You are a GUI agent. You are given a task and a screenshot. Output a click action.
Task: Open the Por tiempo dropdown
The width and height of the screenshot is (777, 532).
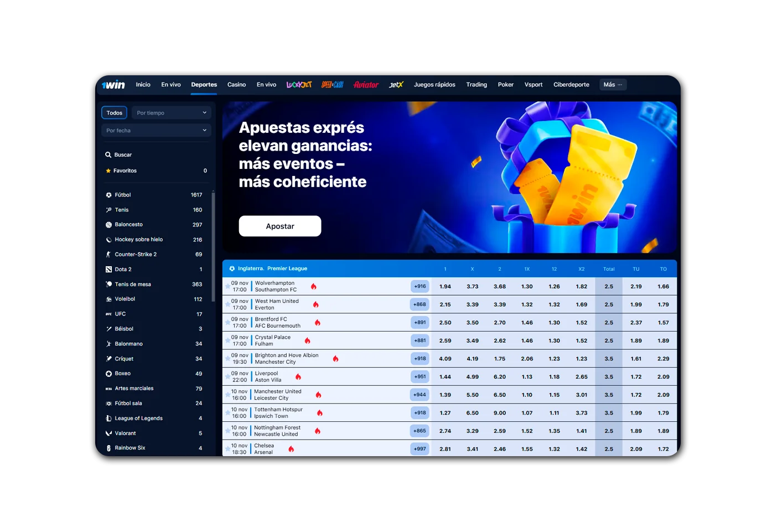pyautogui.click(x=172, y=113)
